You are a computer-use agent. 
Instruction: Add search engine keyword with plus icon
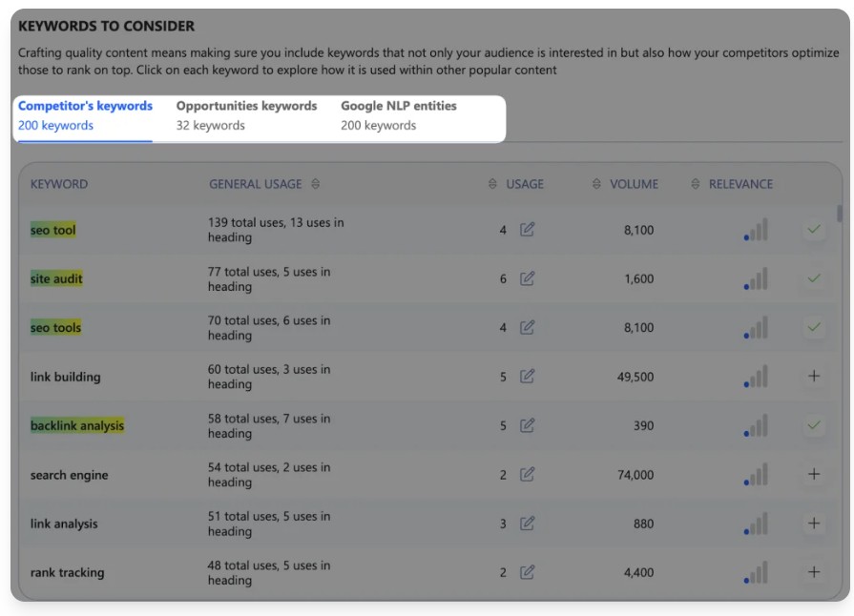(x=814, y=474)
